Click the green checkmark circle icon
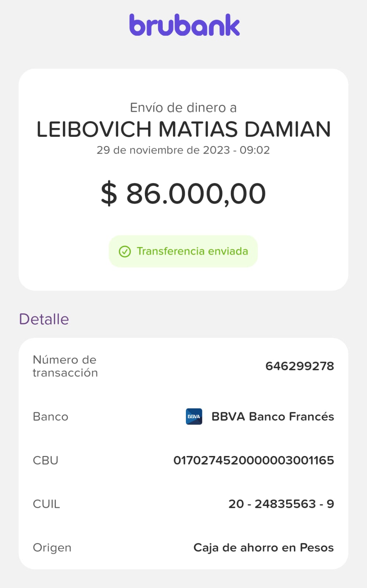Viewport: 367px width, 588px height. pos(125,252)
